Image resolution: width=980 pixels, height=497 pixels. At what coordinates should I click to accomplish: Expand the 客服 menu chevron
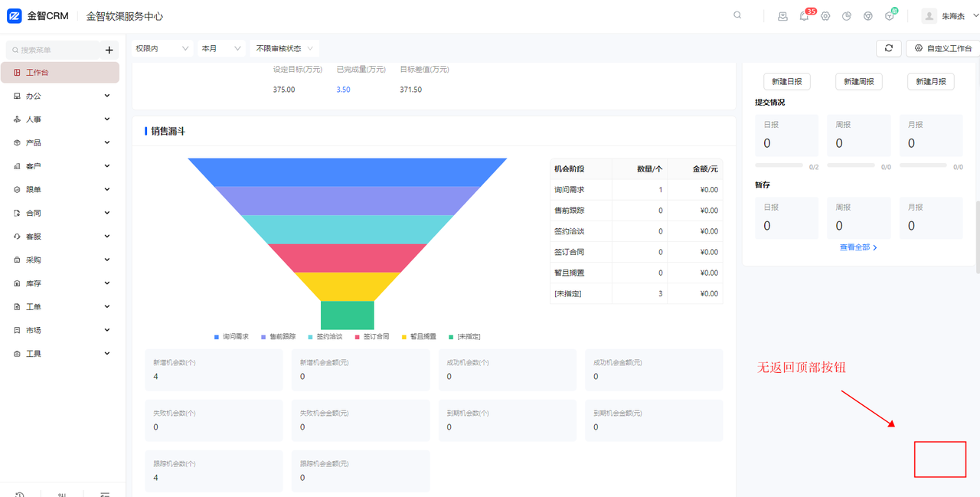[107, 237]
